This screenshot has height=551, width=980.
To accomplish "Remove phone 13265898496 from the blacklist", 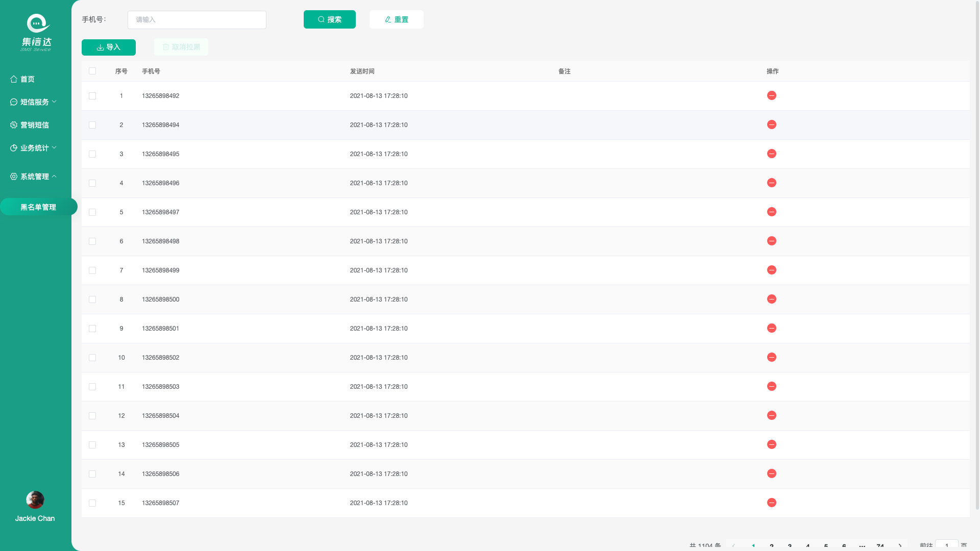I will (x=771, y=183).
